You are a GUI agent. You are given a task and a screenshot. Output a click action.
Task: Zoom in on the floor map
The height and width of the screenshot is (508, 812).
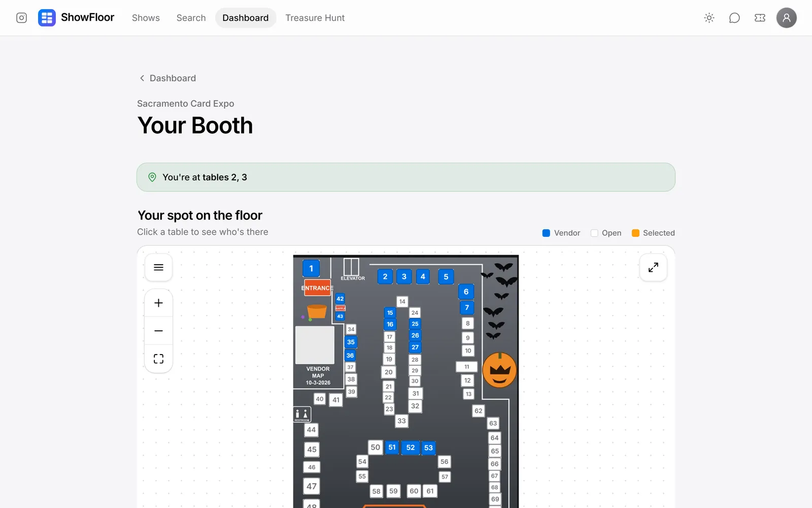tap(158, 303)
